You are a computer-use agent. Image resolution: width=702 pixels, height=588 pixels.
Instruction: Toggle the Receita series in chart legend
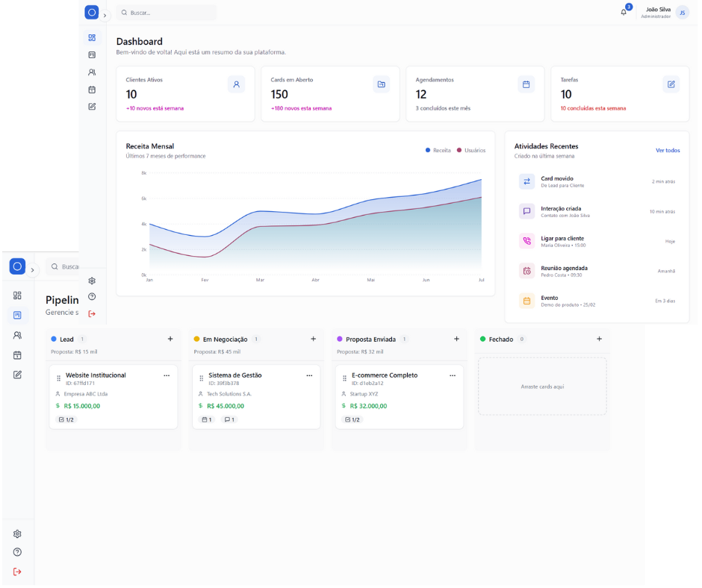pyautogui.click(x=438, y=151)
